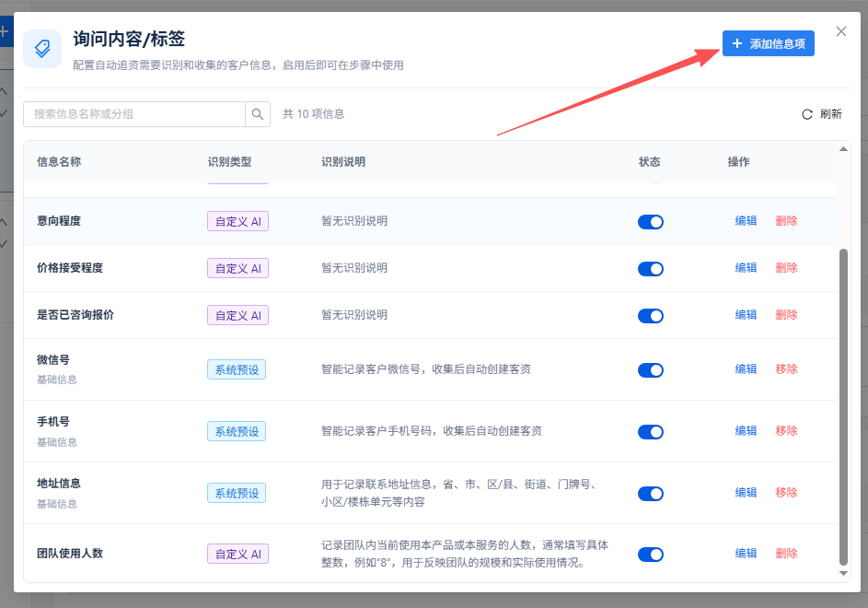
Task: Toggle the 价格接受程度 status switch
Action: [651, 269]
